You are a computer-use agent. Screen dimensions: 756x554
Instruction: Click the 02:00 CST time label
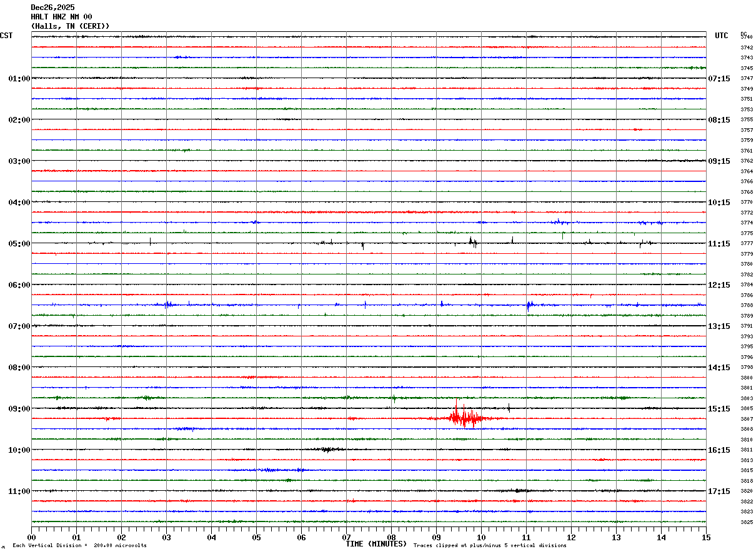click(19, 120)
